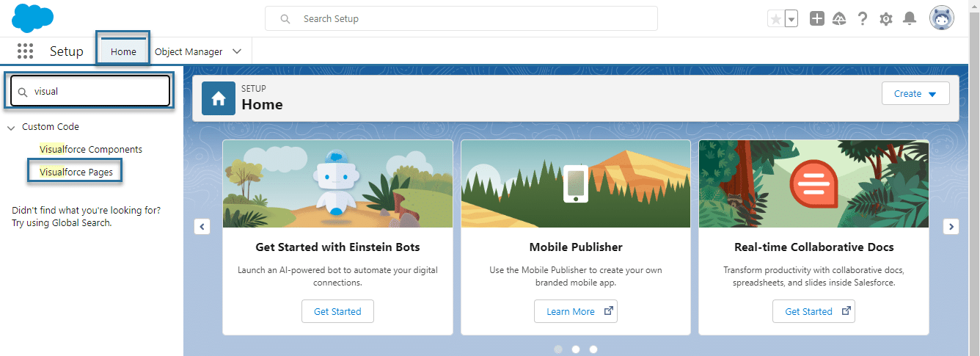Open the setup gear icon
The image size is (980, 356).
[886, 19]
